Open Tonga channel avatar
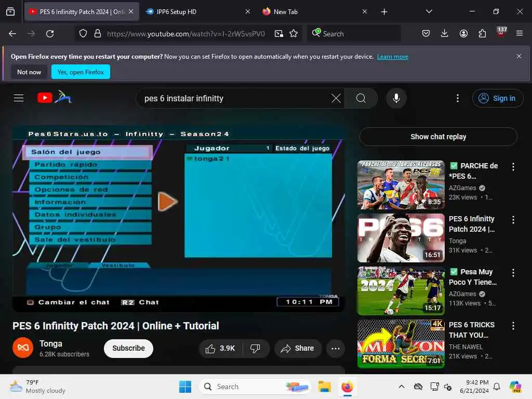532x399 pixels. click(x=23, y=348)
